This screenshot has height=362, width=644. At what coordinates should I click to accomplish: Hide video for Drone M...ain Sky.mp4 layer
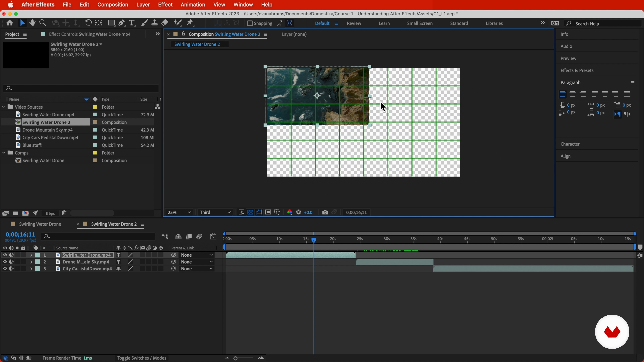5,262
